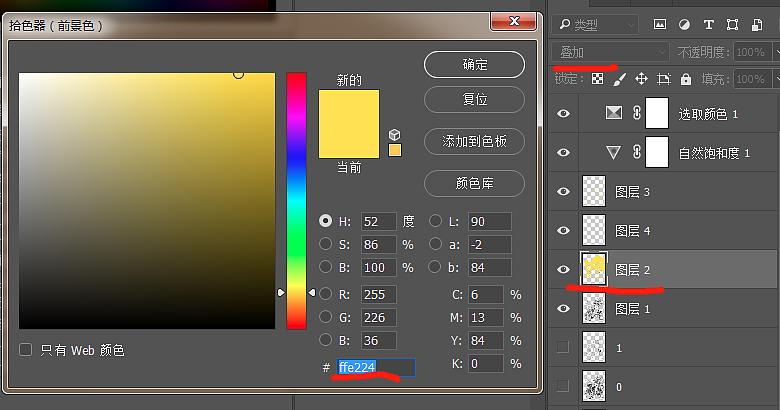
Task: Hide the 自然饱和度 1 layer
Action: 563,152
